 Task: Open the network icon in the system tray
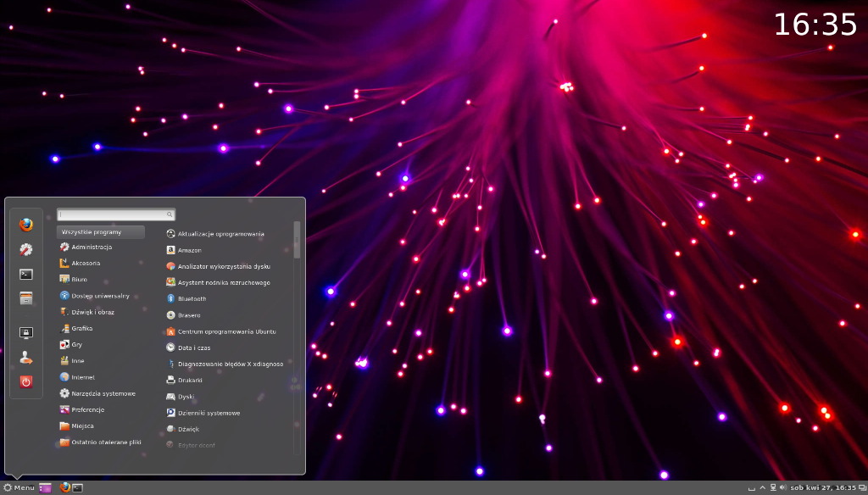click(773, 488)
